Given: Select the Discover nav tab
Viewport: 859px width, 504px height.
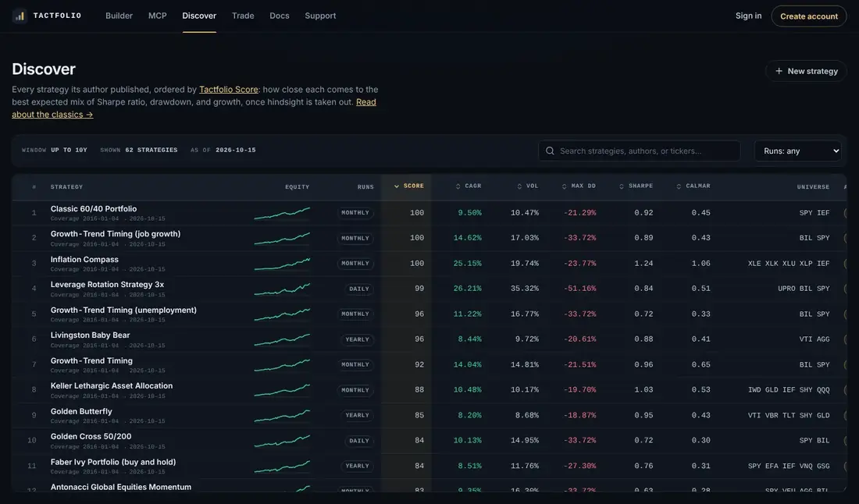Looking at the screenshot, I should (199, 16).
